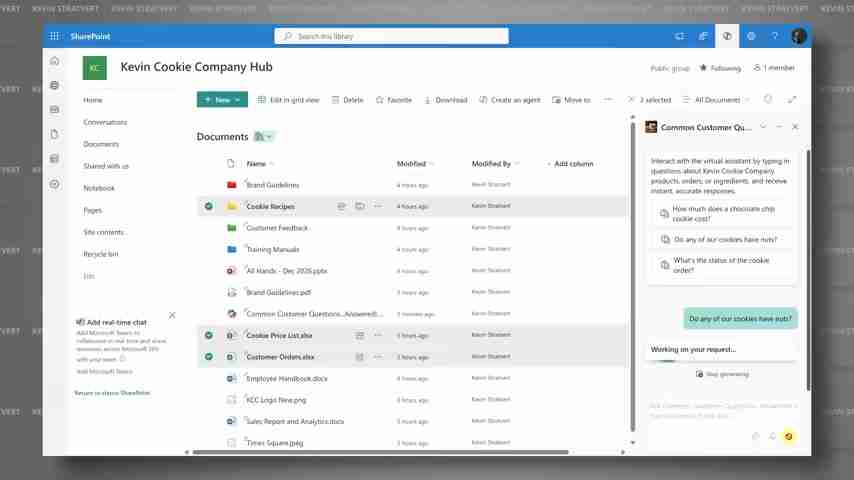Open the Modified column header dropdown

(x=415, y=164)
